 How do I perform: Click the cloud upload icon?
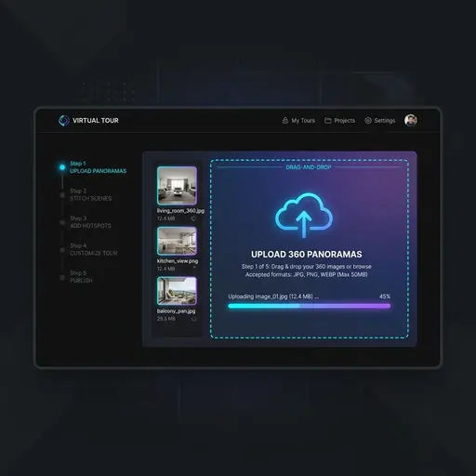point(304,216)
